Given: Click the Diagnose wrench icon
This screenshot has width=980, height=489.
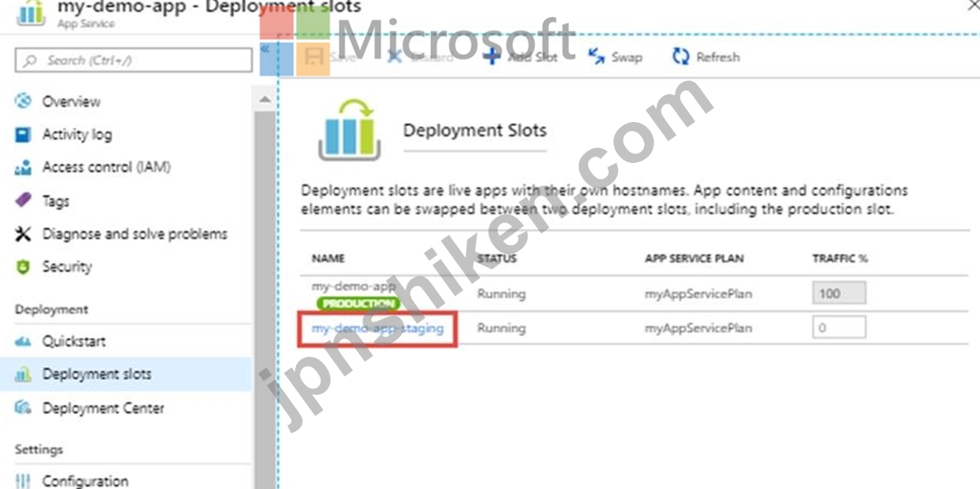Looking at the screenshot, I should pos(22,235).
